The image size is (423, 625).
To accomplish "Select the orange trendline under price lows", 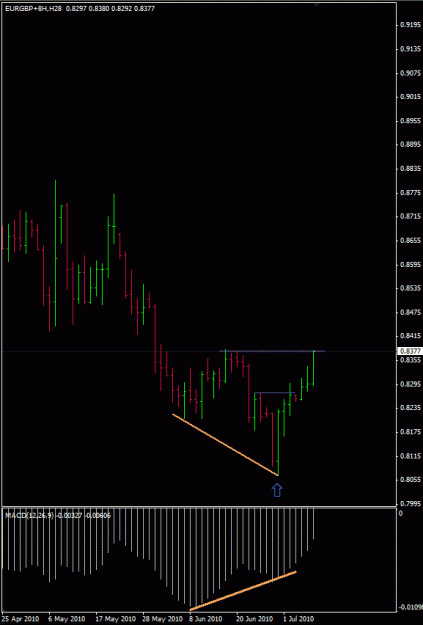I will (x=225, y=444).
